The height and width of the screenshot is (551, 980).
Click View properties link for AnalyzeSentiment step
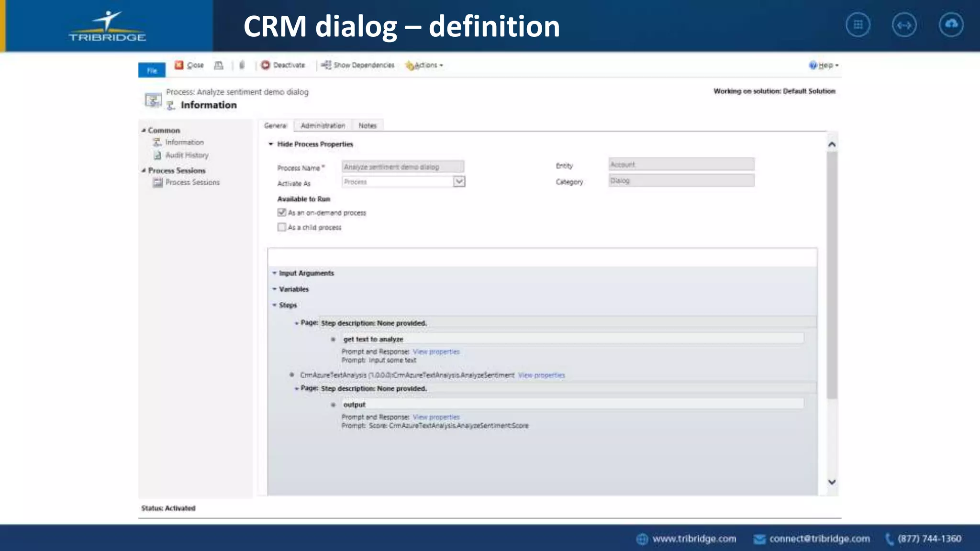click(541, 375)
